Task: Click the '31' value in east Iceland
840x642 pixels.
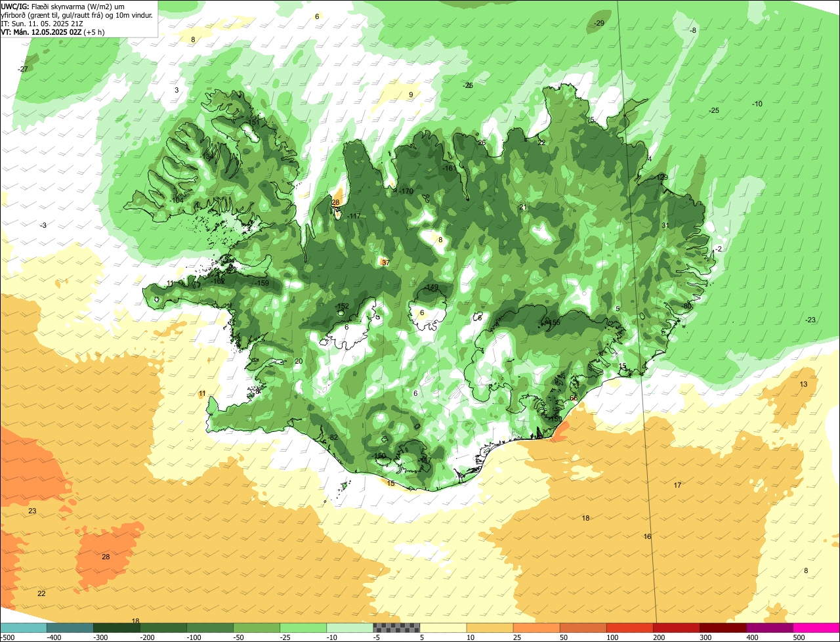Action: click(x=665, y=225)
